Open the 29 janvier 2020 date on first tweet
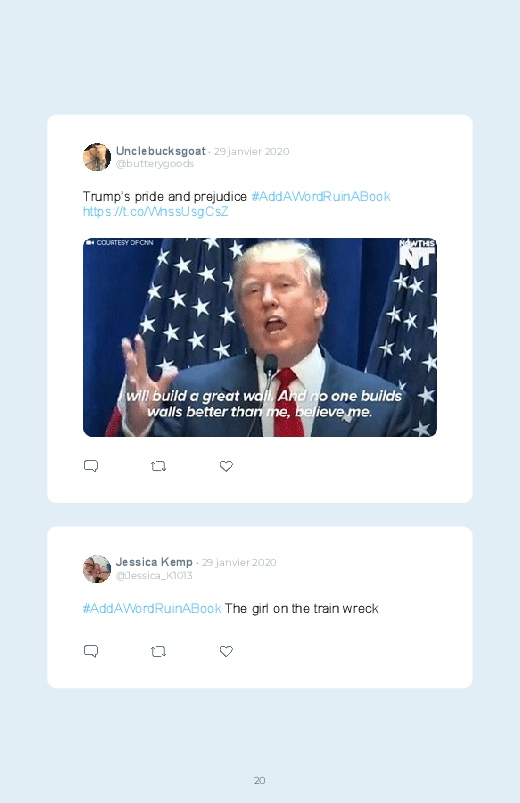This screenshot has width=520, height=803. pyautogui.click(x=252, y=152)
